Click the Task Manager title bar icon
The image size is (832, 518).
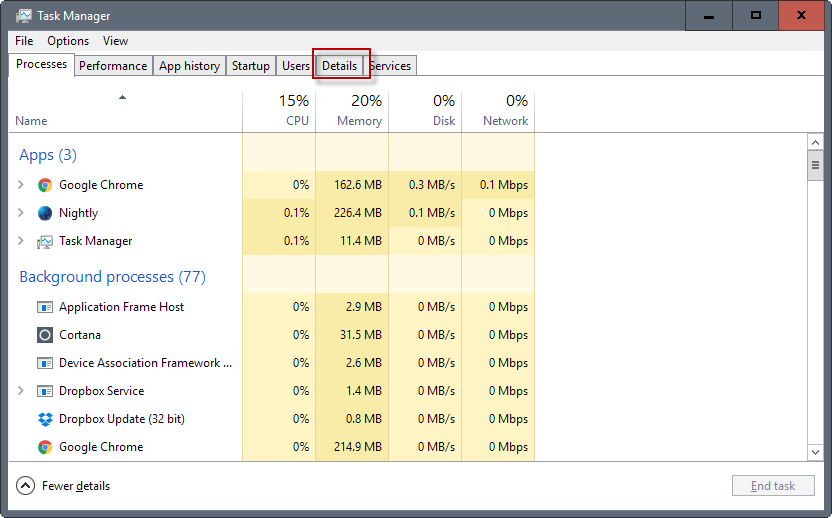[x=23, y=16]
